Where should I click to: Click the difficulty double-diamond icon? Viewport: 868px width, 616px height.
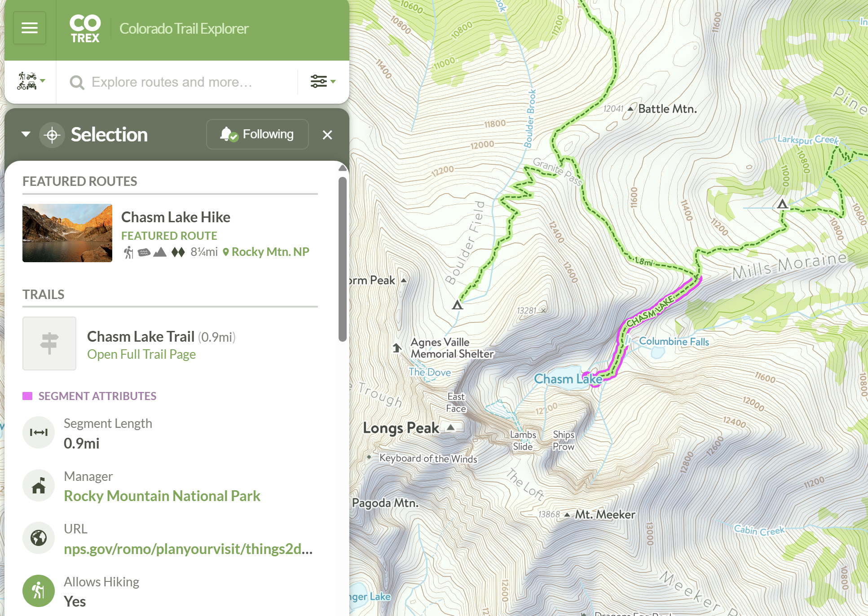pos(178,252)
